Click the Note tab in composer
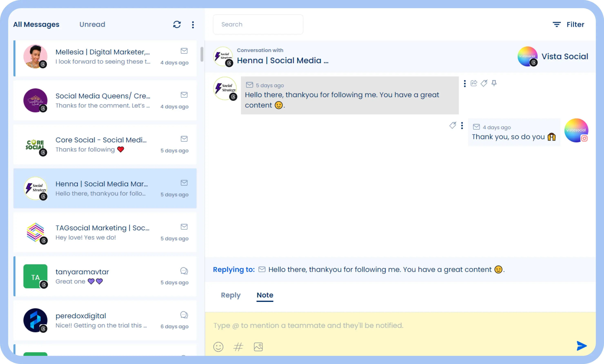Viewport: 604px width, 364px height. [x=265, y=295]
